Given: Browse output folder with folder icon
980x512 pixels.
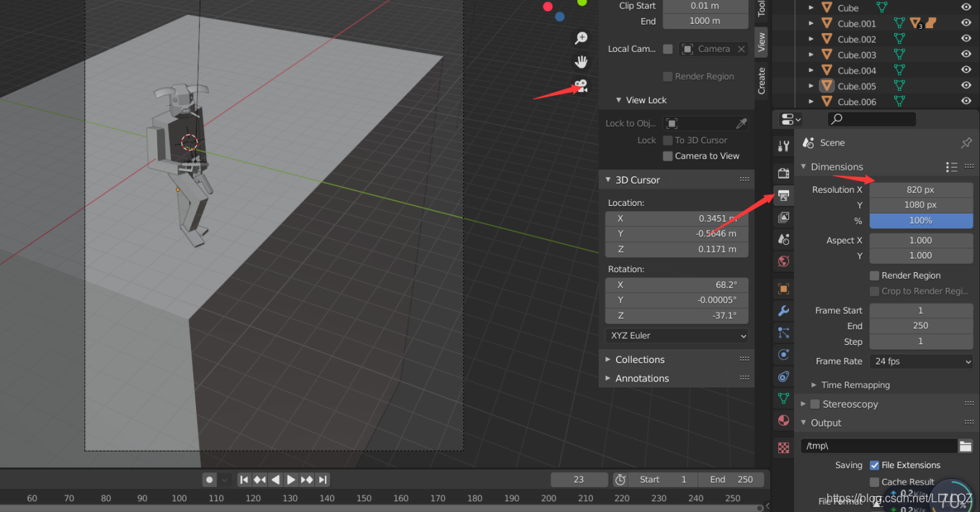Looking at the screenshot, I should point(966,446).
